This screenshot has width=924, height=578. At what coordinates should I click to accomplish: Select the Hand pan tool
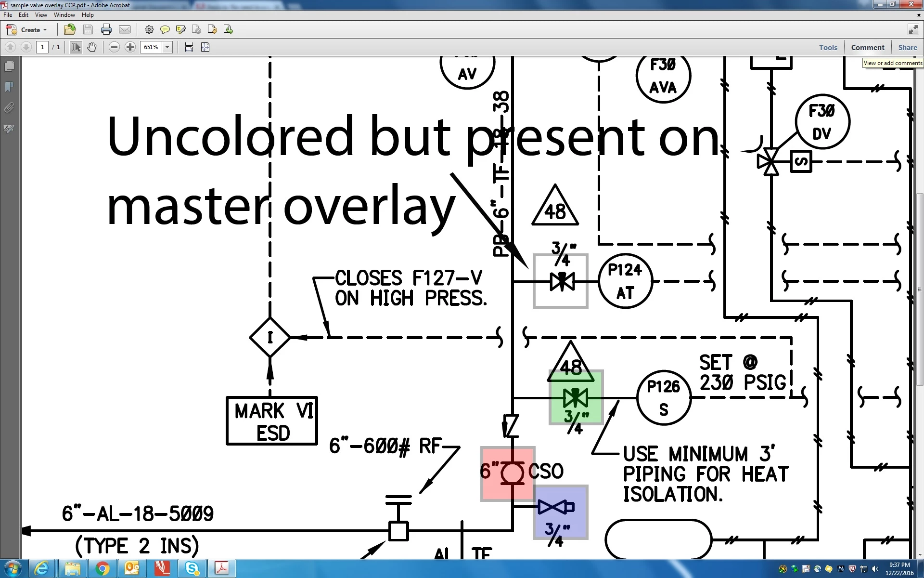[92, 47]
